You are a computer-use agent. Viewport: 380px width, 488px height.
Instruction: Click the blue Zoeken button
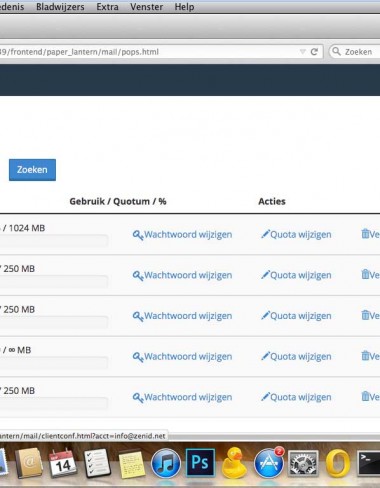click(x=32, y=170)
